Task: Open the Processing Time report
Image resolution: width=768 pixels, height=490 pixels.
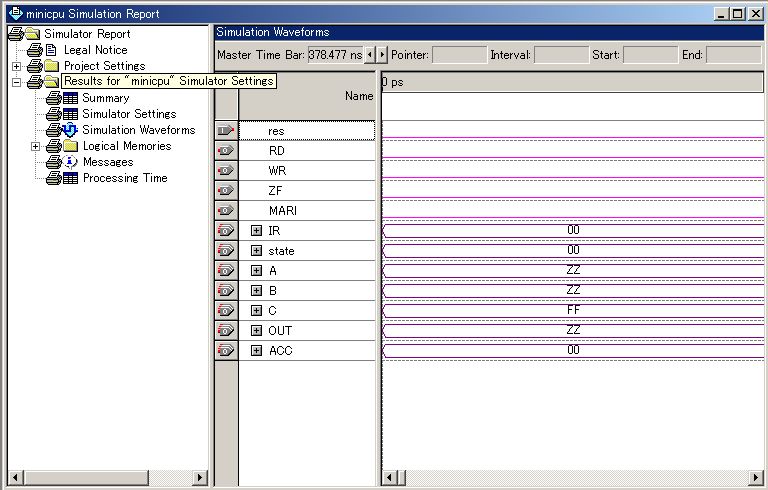Action: coord(124,178)
